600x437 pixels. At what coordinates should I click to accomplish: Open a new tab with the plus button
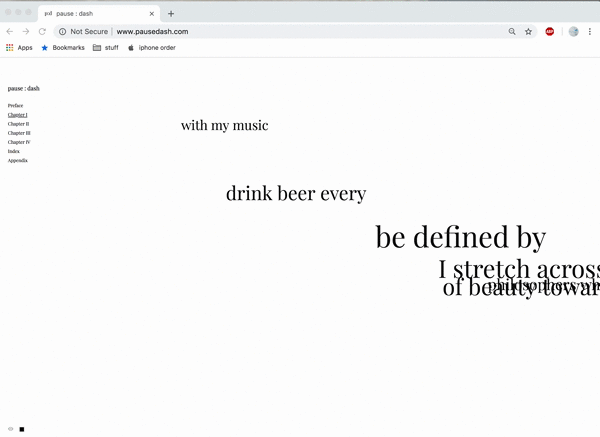(171, 14)
